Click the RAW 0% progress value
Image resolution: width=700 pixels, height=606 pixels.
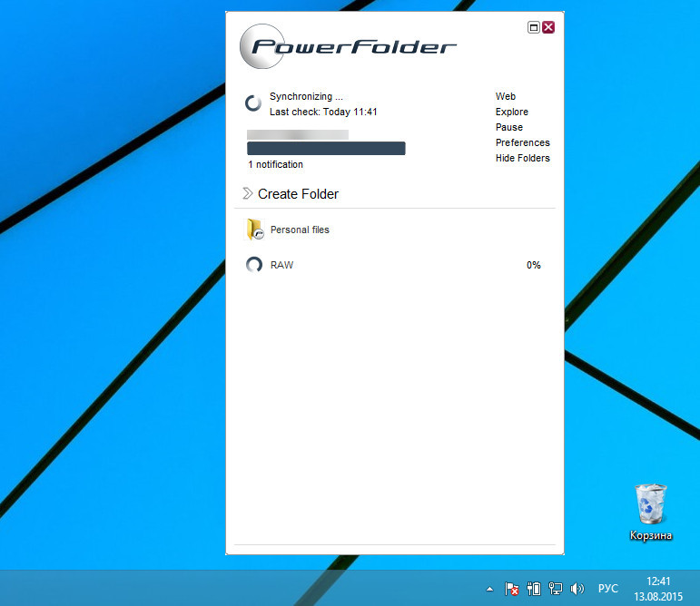[534, 265]
